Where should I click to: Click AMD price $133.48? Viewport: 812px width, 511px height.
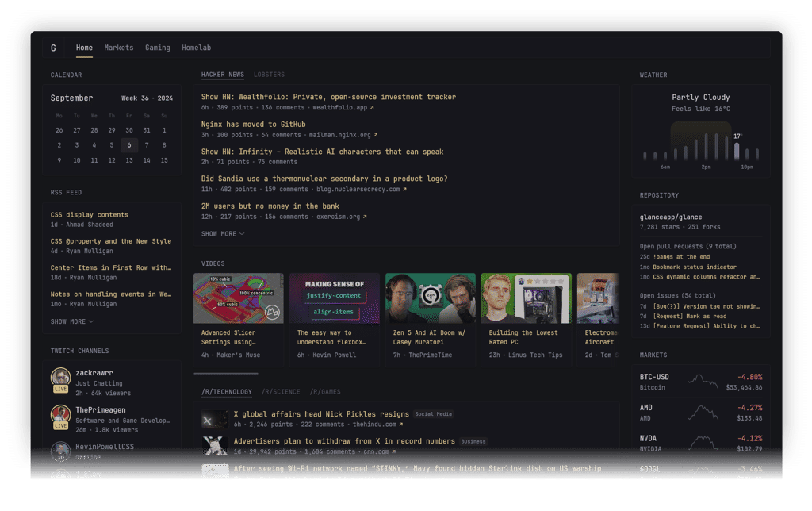coord(749,418)
